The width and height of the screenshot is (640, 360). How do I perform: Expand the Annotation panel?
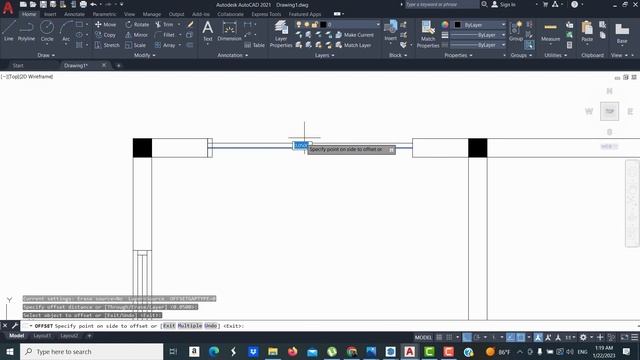click(233, 55)
